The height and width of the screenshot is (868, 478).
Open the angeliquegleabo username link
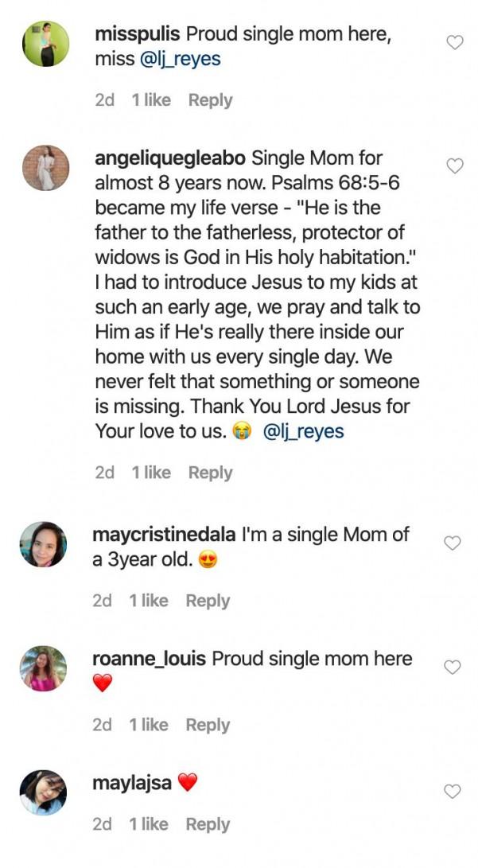(170, 158)
